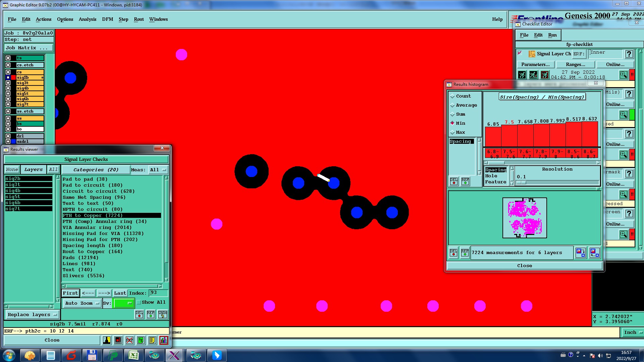Open the Rout menu

139,19
